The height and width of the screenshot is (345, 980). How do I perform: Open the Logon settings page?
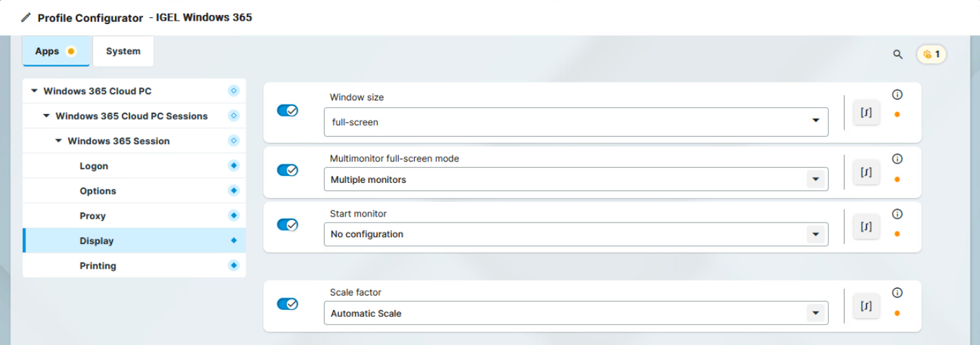point(94,166)
